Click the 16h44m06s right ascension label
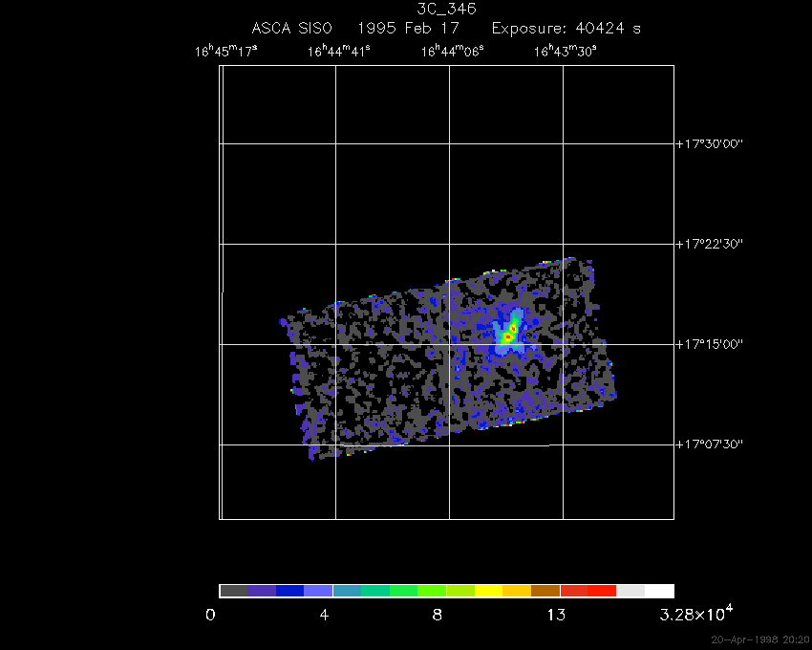The height and width of the screenshot is (650, 812). [x=453, y=52]
